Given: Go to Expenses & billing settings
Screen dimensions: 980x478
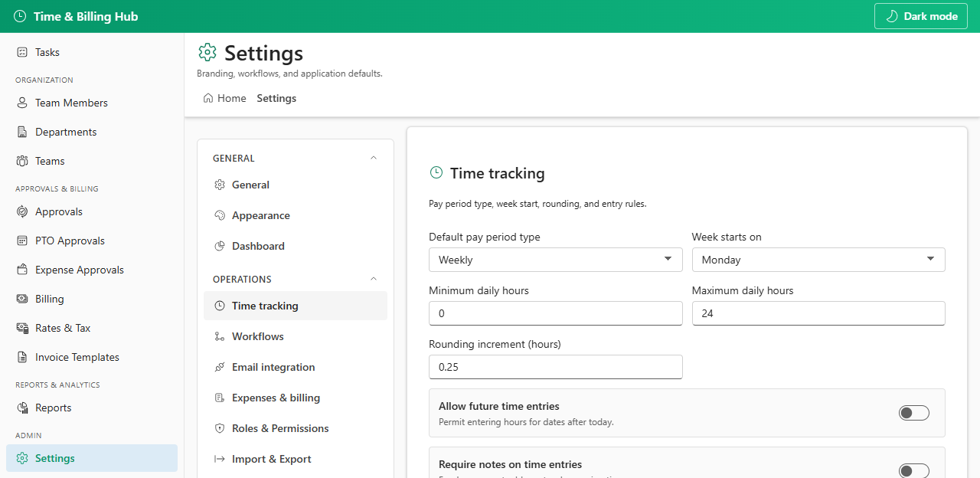Looking at the screenshot, I should [296, 398].
